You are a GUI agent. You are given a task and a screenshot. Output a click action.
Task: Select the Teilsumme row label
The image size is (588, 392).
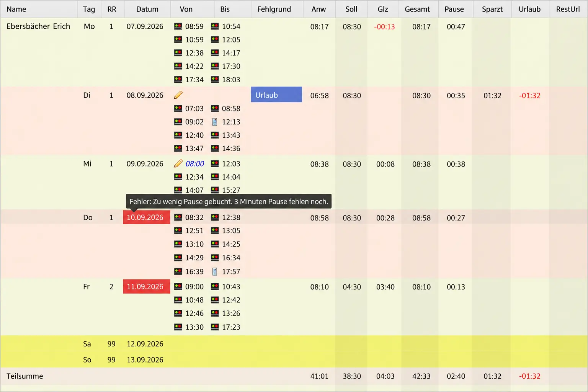coord(25,376)
